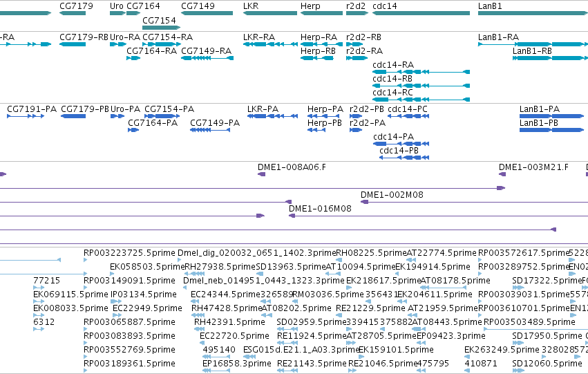
Task: Click the r2d2-RB transcript label
Action: pyautogui.click(x=363, y=37)
